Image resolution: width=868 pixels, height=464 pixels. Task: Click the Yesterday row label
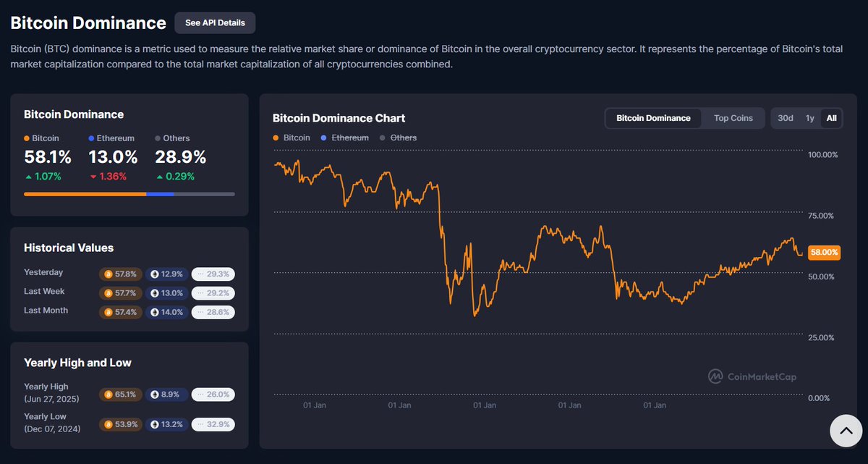(43, 272)
